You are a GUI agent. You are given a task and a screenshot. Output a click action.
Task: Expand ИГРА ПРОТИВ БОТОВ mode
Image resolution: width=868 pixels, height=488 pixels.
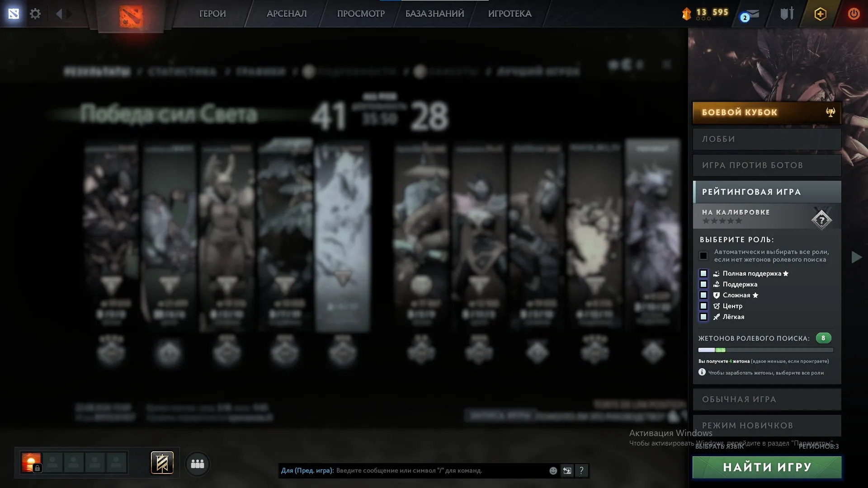click(767, 165)
